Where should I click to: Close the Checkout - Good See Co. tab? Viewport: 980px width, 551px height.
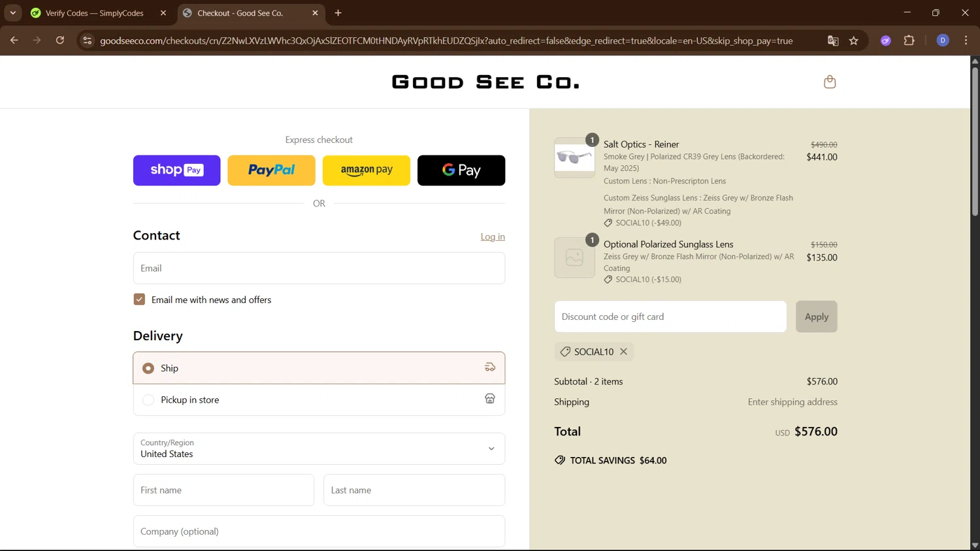pyautogui.click(x=315, y=13)
